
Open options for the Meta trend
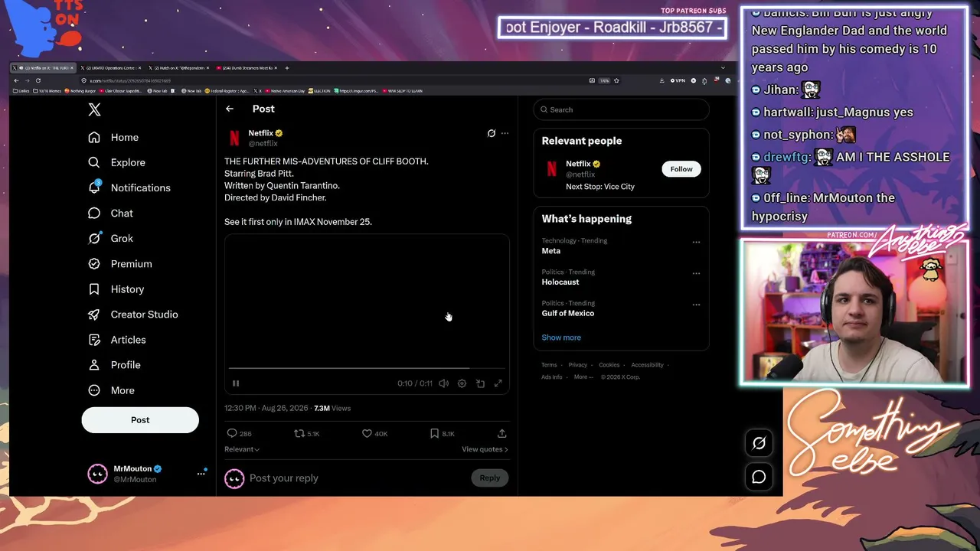(696, 242)
